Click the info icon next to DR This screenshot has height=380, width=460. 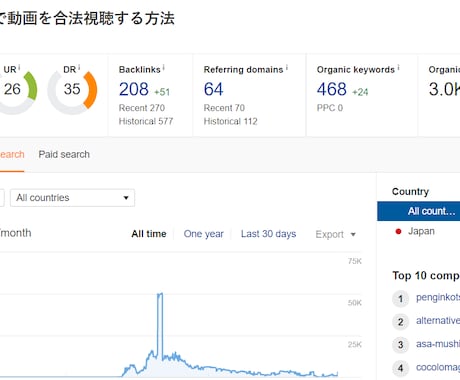click(79, 68)
